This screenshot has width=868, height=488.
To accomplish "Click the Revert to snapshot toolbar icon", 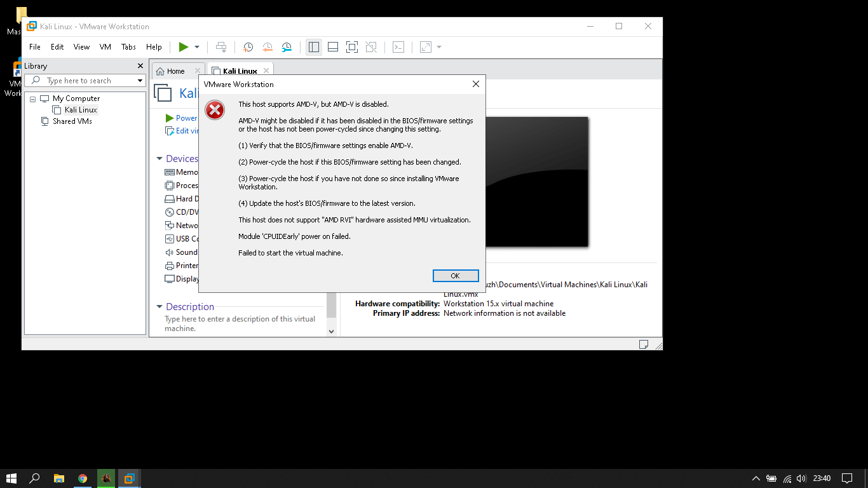I will [268, 47].
